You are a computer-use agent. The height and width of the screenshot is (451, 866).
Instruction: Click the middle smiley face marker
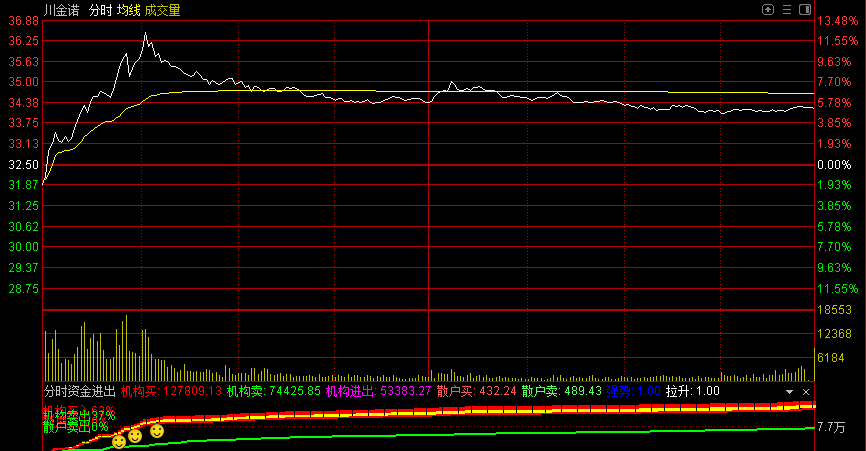tap(135, 436)
